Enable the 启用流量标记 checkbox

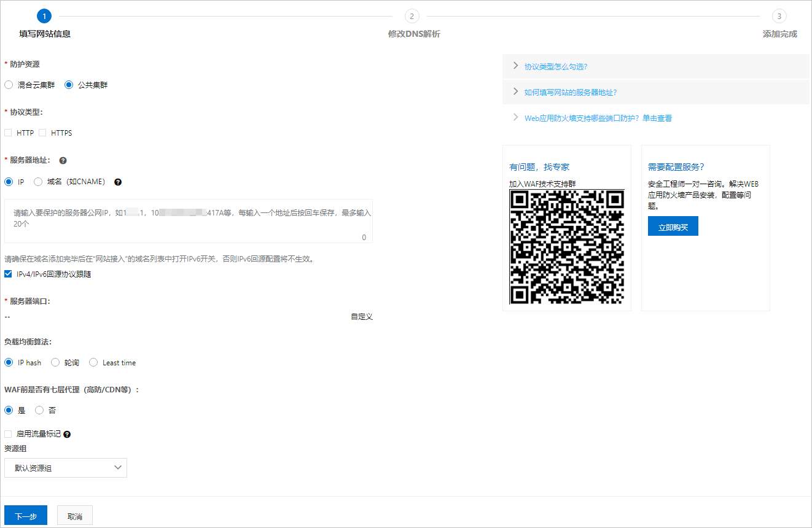pyautogui.click(x=8, y=434)
